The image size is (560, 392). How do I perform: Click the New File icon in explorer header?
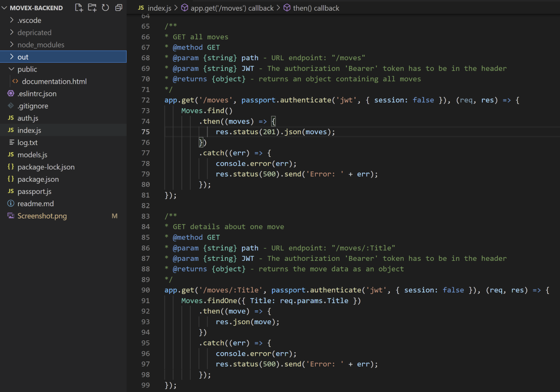(x=79, y=8)
